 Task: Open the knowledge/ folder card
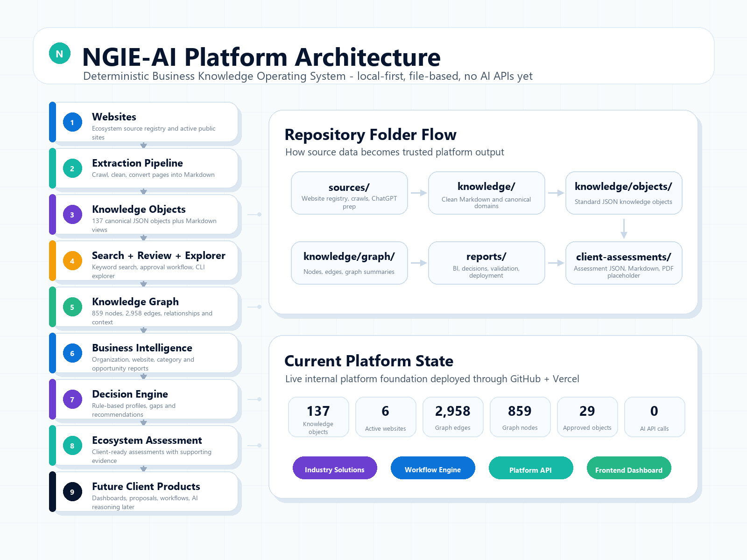point(486,193)
